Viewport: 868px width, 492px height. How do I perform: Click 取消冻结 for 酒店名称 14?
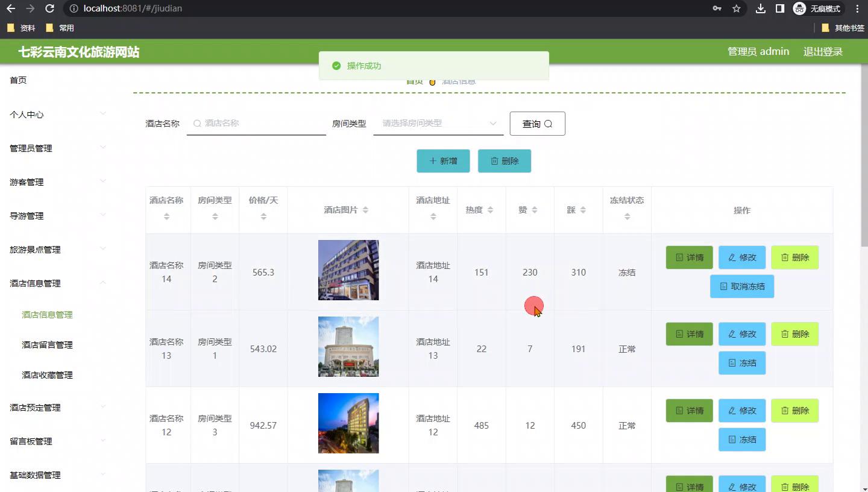coord(742,286)
